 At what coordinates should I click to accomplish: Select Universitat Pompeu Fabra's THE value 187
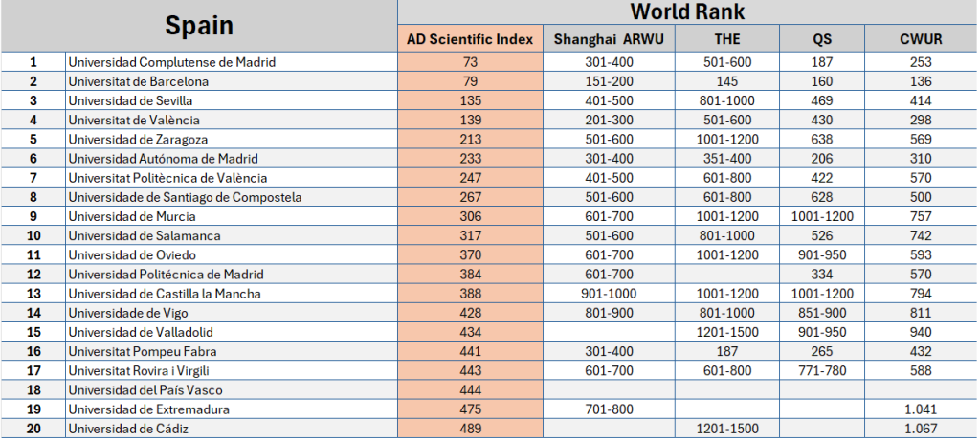click(727, 351)
